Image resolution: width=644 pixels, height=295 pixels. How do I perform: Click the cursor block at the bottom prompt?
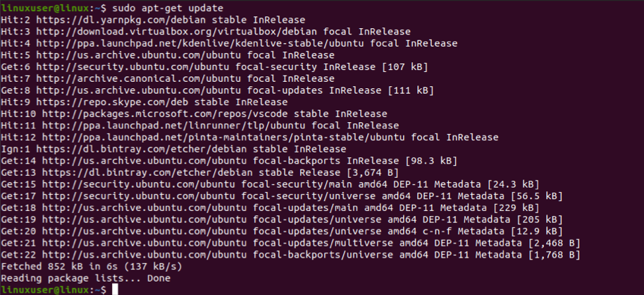coord(115,289)
